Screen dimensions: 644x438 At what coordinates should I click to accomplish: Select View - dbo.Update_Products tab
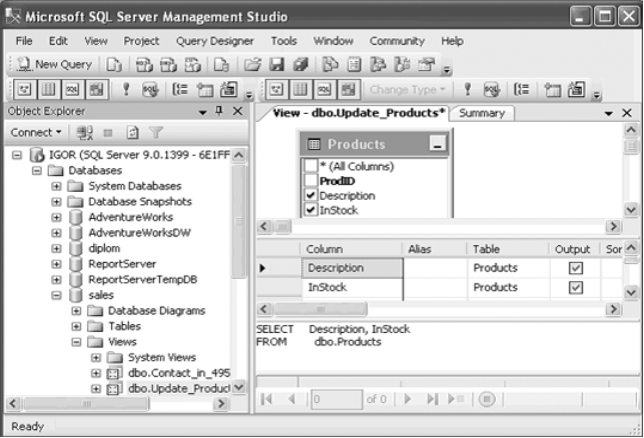pos(359,113)
